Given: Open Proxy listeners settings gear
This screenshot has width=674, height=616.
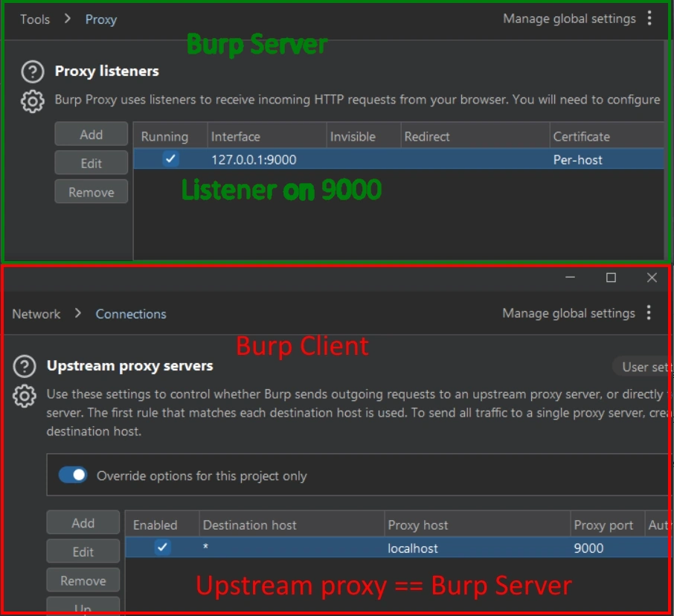Looking at the screenshot, I should click(x=33, y=101).
